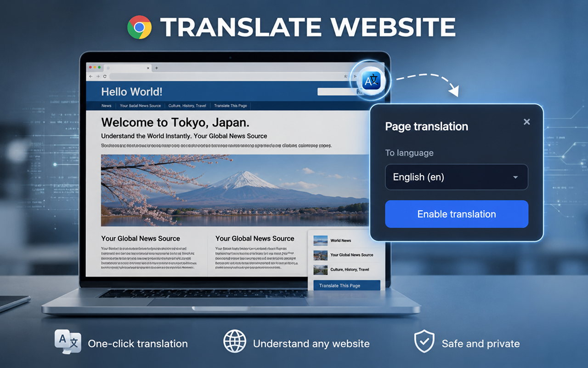588x368 pixels.
Task: Open the World News thumbnail in the sidebar
Action: pos(320,240)
